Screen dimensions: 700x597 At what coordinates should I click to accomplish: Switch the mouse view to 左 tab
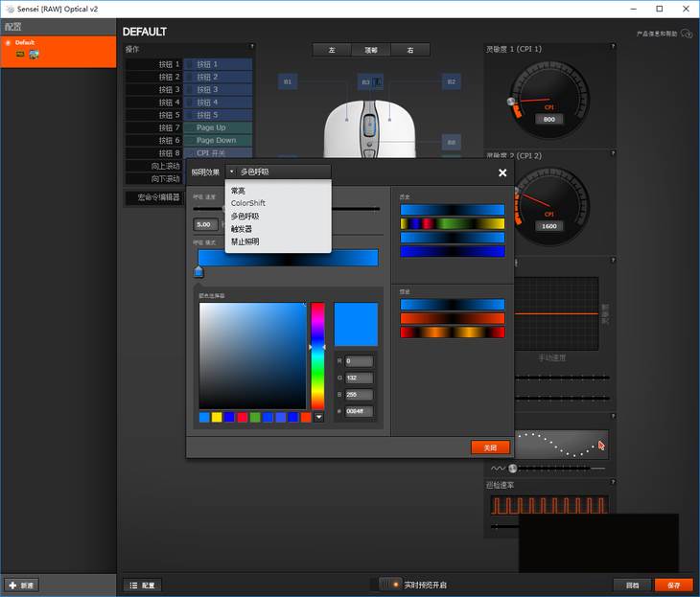332,50
